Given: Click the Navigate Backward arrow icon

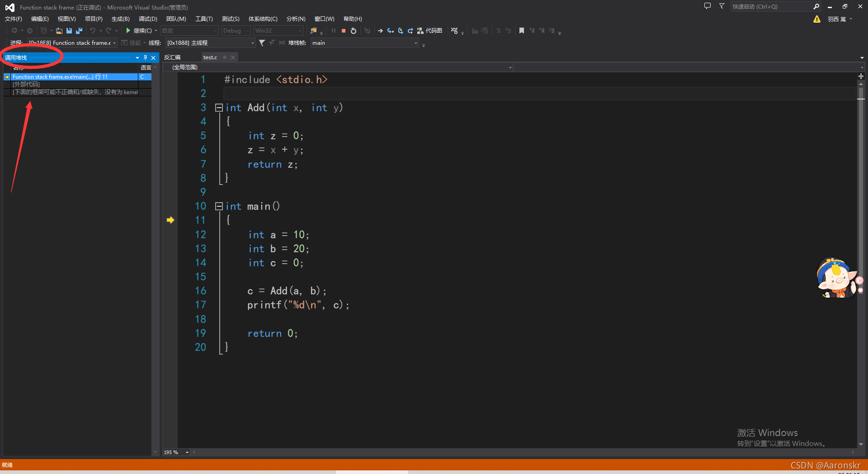Looking at the screenshot, I should coord(14,31).
